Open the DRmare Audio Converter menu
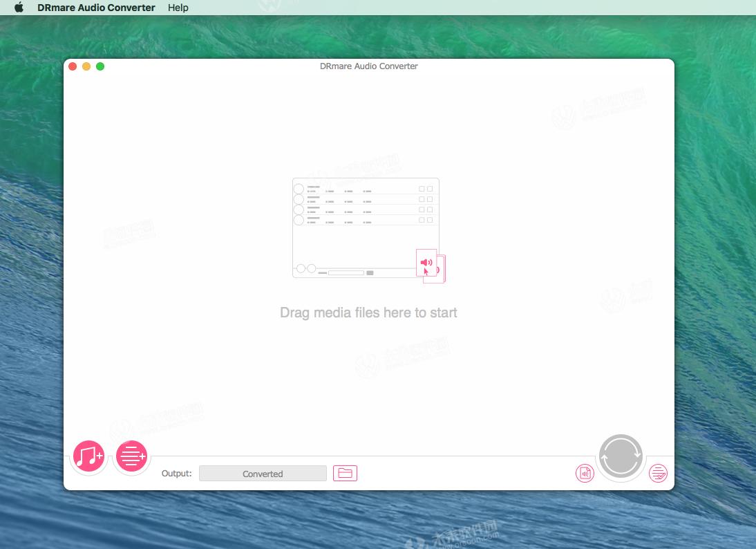Image resolution: width=756 pixels, height=549 pixels. (95, 8)
